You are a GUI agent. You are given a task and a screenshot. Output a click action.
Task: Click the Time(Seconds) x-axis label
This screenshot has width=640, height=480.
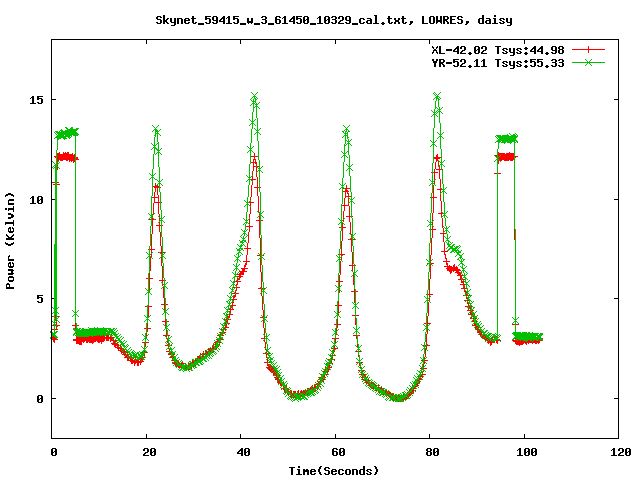(x=334, y=471)
